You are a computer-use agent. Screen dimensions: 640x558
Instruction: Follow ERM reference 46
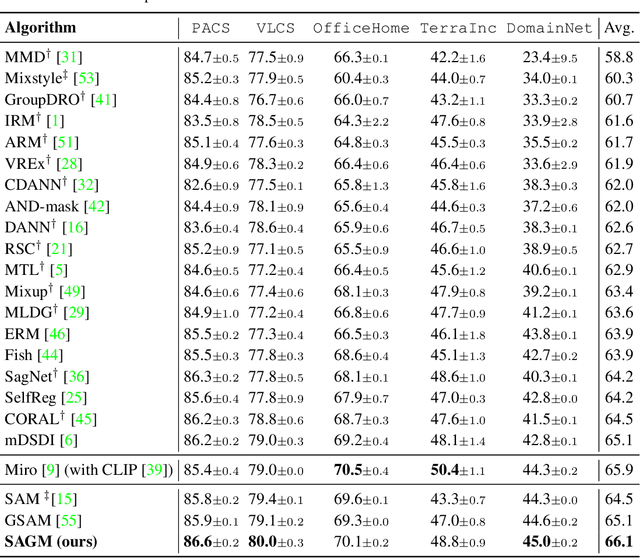coord(57,334)
